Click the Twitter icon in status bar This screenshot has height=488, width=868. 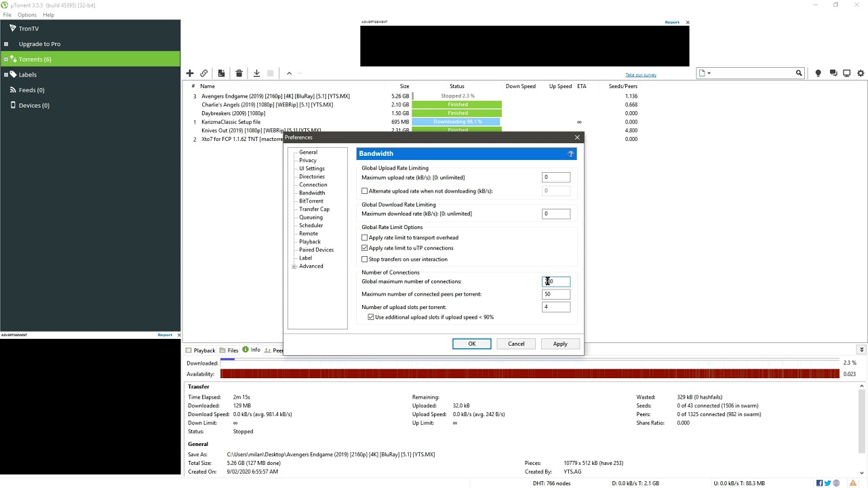point(828,483)
